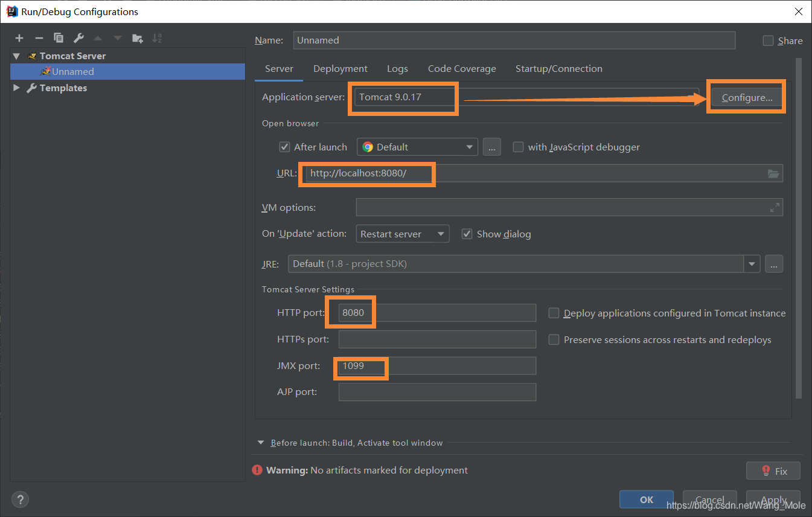Check Deploy applications configured in Tomcat instance
Viewport: 812px width, 517px height.
554,313
